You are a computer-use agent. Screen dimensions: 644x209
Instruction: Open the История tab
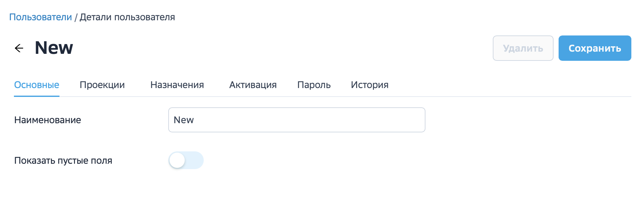tap(369, 85)
